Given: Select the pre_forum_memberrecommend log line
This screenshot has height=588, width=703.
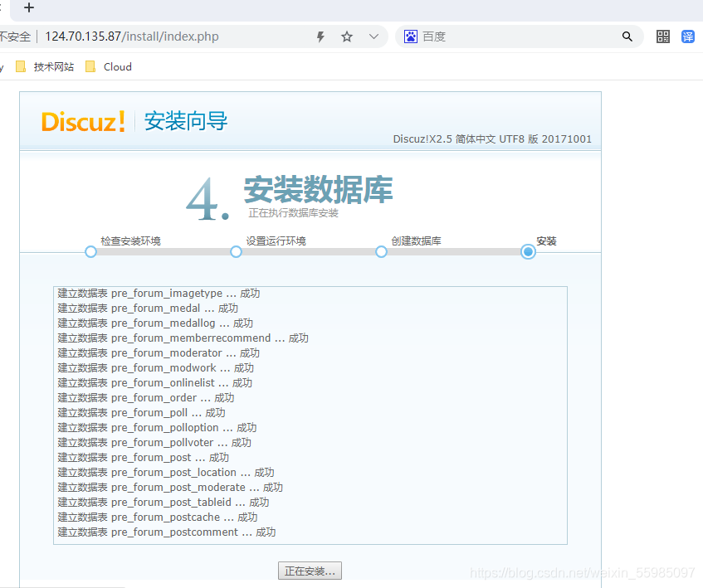Looking at the screenshot, I should coord(183,338).
